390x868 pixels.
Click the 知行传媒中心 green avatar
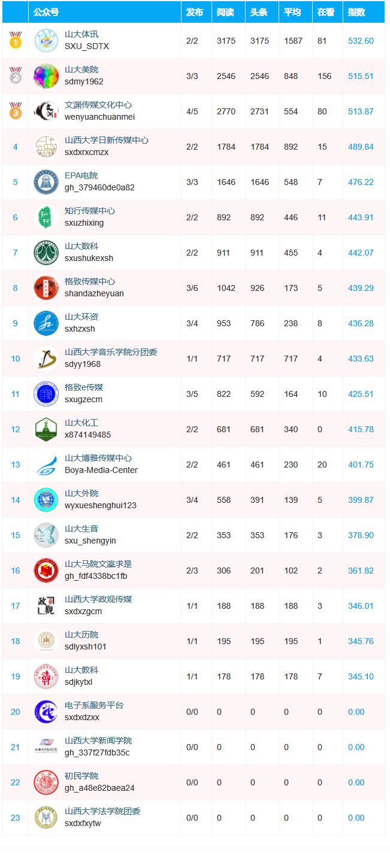(x=46, y=217)
